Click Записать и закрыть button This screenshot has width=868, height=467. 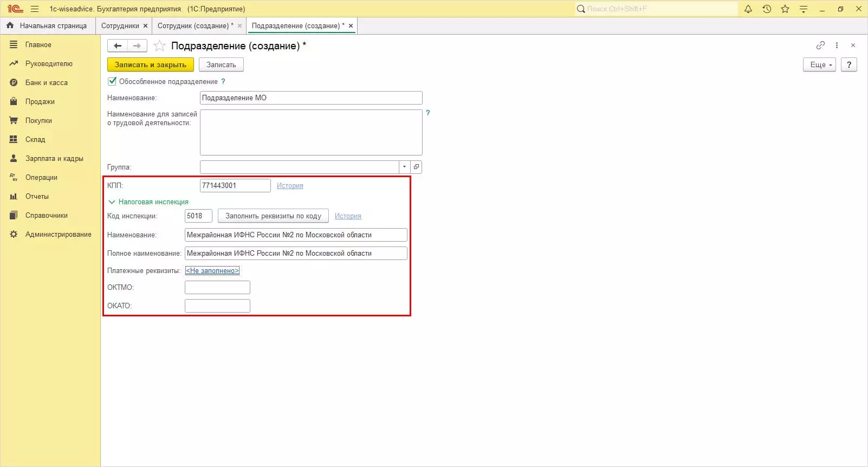(151, 64)
